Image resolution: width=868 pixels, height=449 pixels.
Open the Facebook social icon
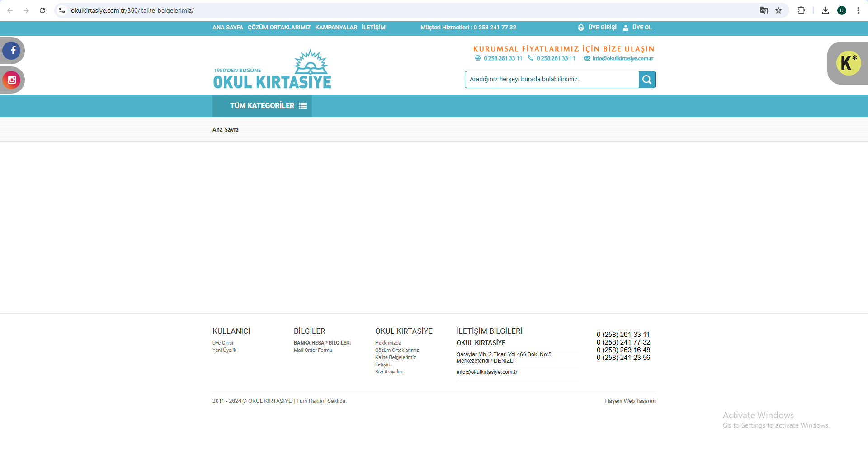point(12,51)
